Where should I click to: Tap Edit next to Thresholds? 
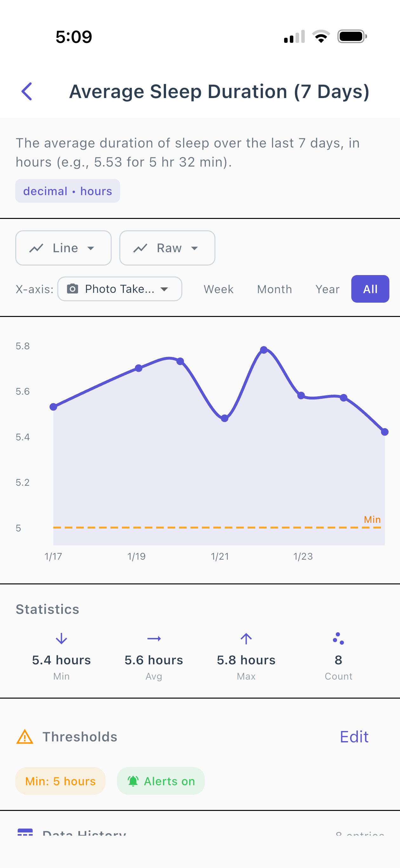(x=354, y=737)
